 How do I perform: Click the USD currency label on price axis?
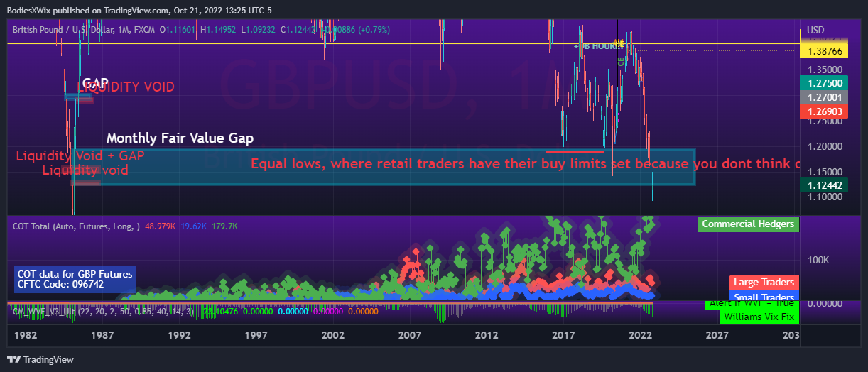click(815, 30)
